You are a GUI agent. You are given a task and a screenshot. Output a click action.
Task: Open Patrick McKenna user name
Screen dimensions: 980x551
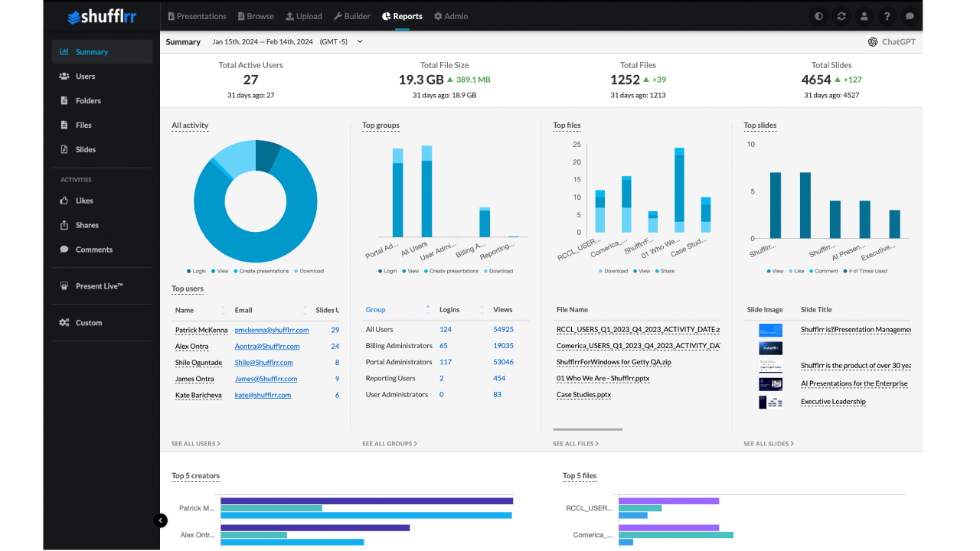pyautogui.click(x=201, y=331)
